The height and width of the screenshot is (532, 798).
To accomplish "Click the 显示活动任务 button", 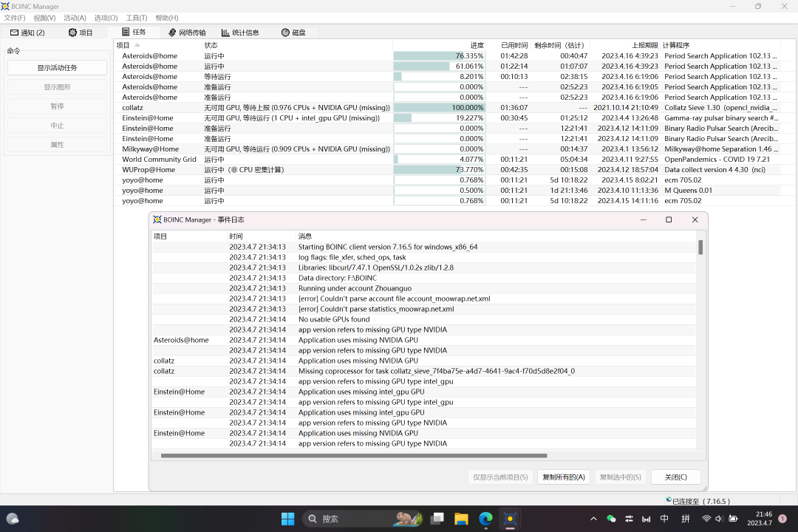I will click(57, 68).
